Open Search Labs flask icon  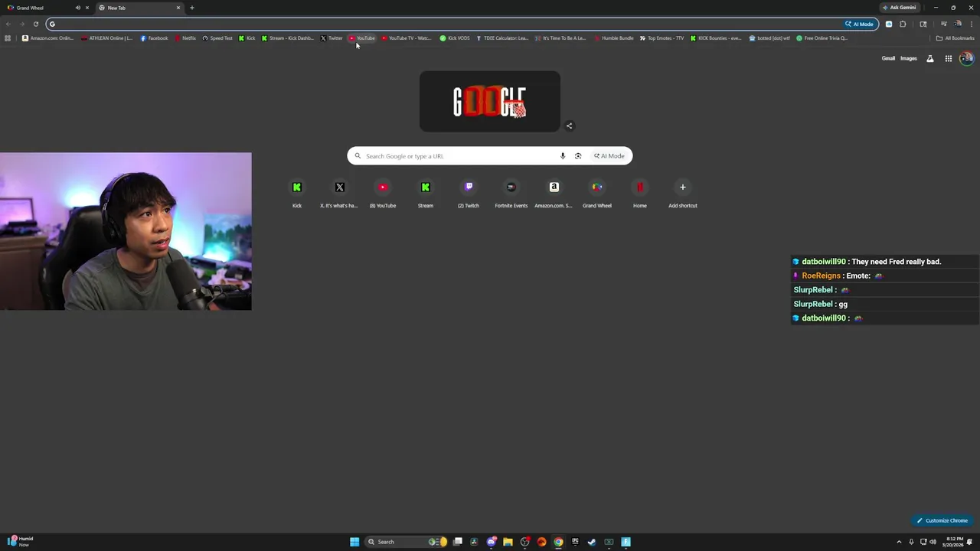(x=930, y=58)
